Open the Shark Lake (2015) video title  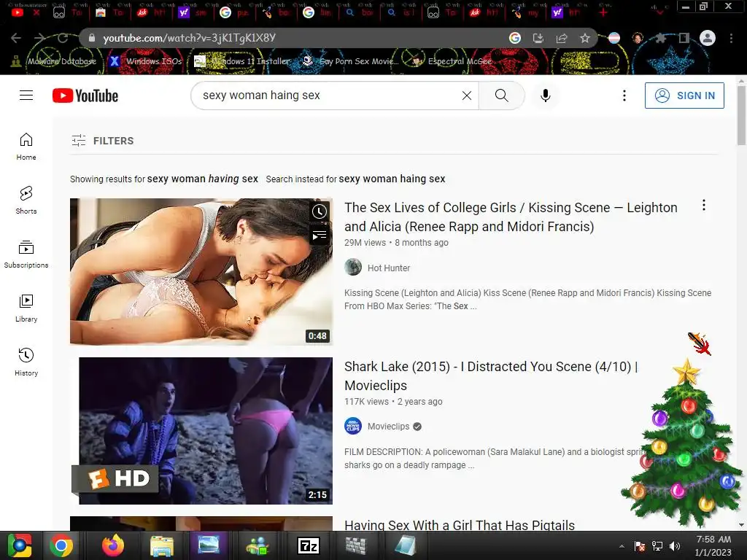(x=491, y=376)
